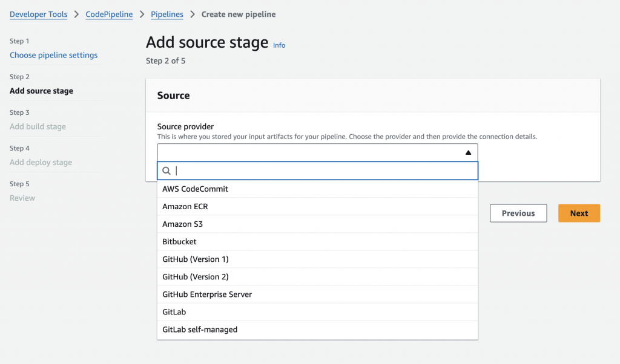Select GitLab from provider list

coord(174,312)
